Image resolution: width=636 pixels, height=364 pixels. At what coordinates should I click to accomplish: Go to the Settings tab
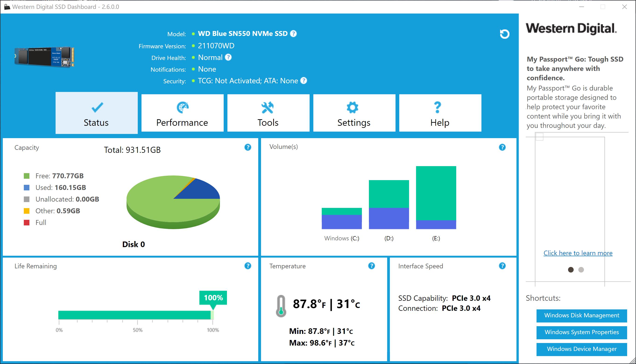(x=354, y=113)
